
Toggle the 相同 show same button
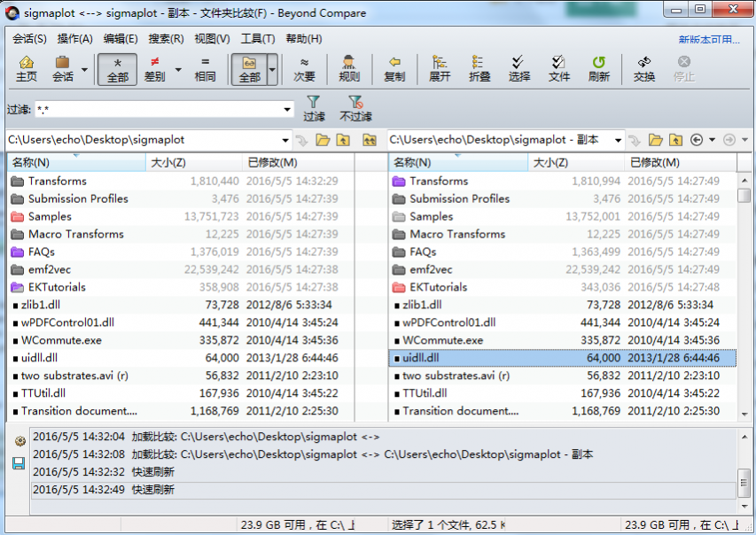pyautogui.click(x=205, y=68)
